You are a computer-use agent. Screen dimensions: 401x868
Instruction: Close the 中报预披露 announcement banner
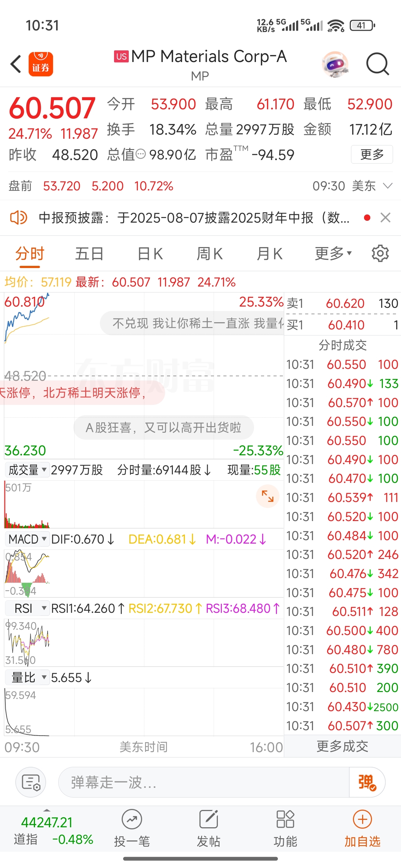pos(385,218)
